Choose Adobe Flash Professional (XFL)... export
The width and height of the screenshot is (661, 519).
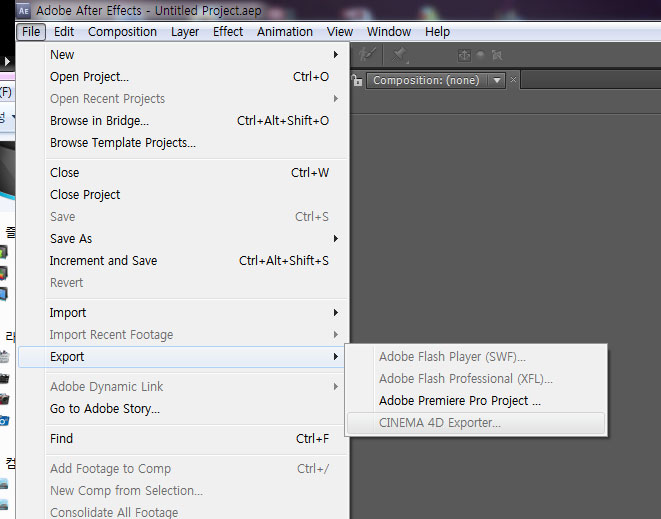pyautogui.click(x=476, y=379)
